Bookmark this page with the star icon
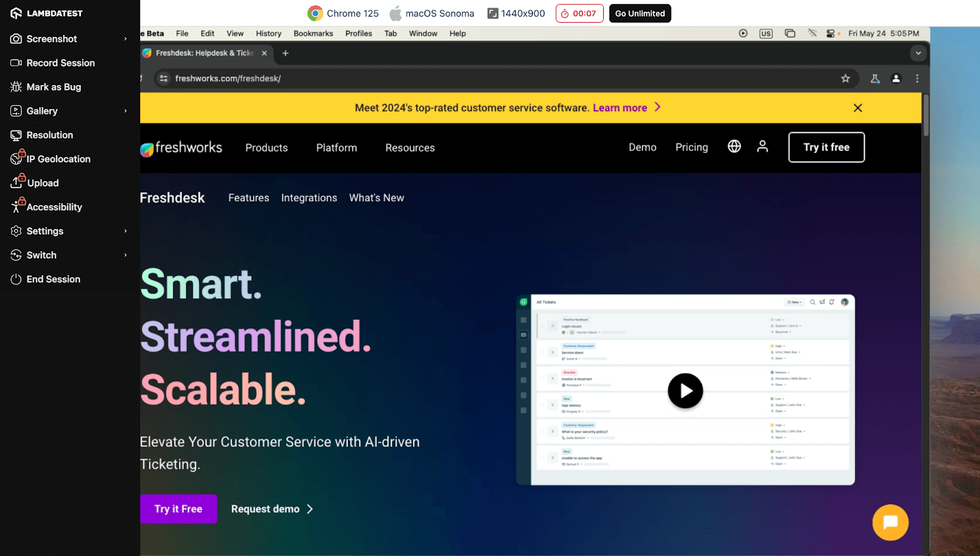The width and height of the screenshot is (980, 556). (845, 78)
